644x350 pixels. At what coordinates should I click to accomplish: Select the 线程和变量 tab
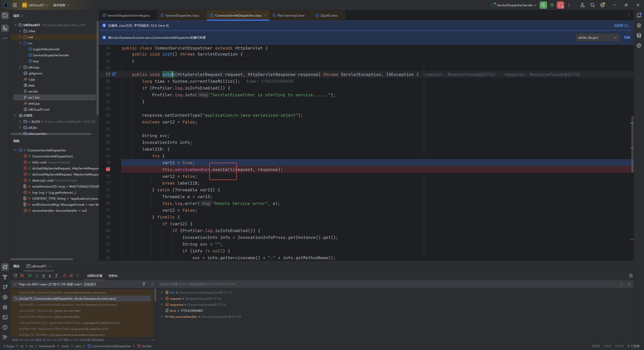[x=95, y=276]
